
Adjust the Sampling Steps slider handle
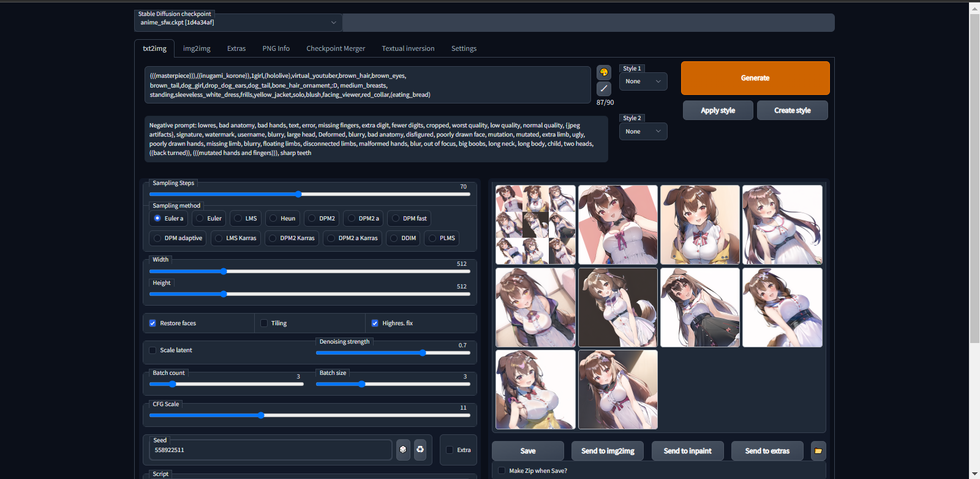pos(298,194)
